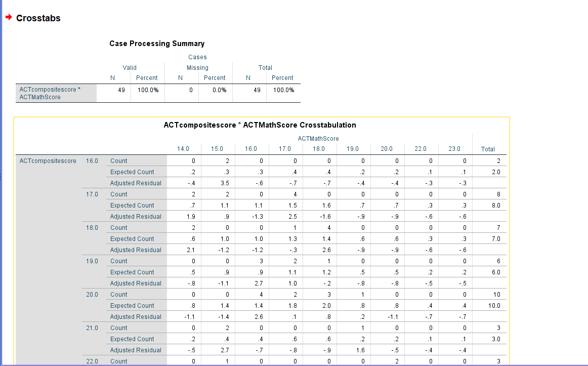Select the ACTcompositescore row label in crosstabulation
This screenshot has width=588, height=366.
point(48,161)
